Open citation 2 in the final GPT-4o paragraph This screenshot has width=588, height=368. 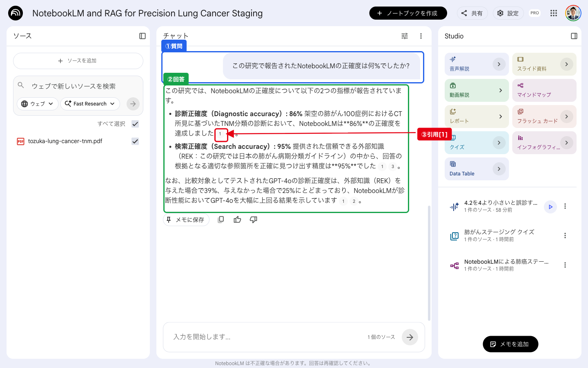(354, 201)
